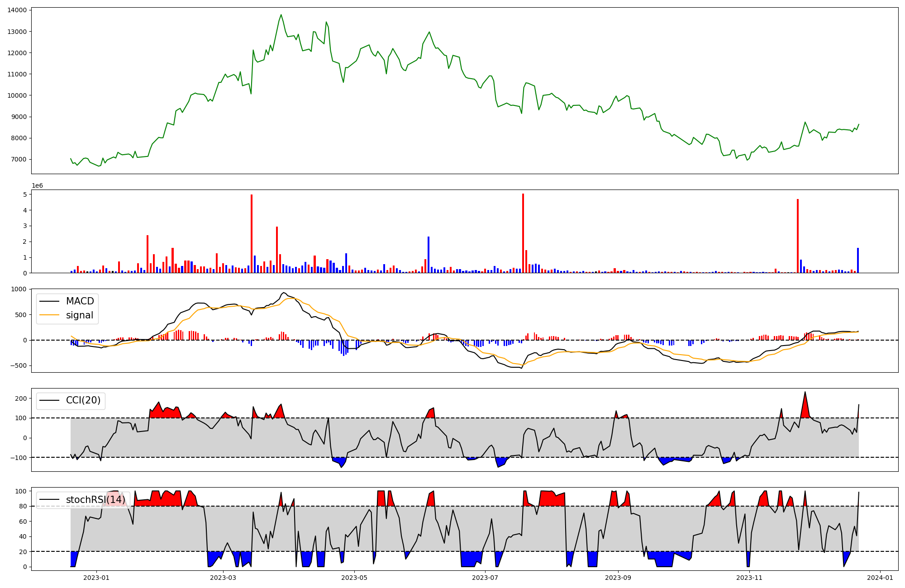905x588 pixels.
Task: Select the CCI(20) legend entry
Action: click(x=83, y=400)
